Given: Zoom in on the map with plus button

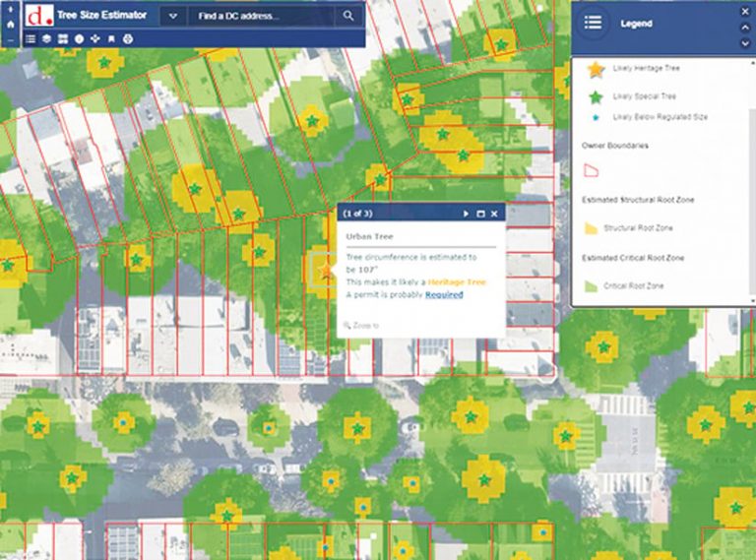Looking at the screenshot, I should click(x=11, y=9).
